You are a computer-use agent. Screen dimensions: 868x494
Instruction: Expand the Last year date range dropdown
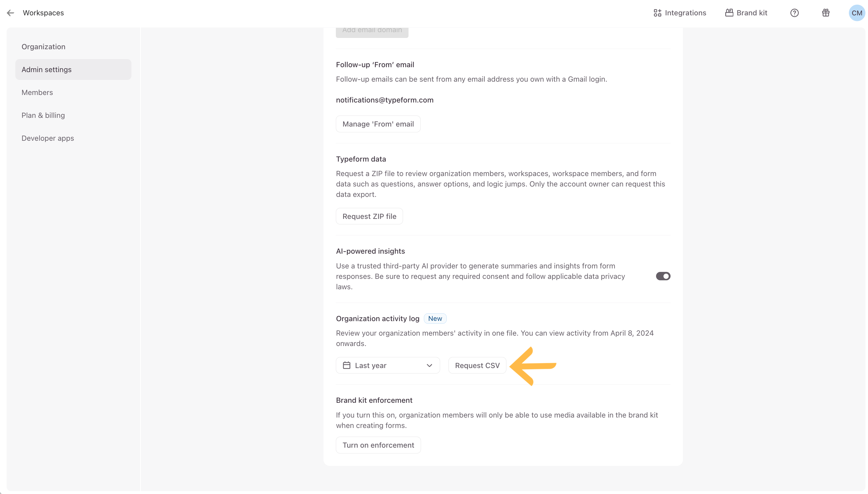387,365
